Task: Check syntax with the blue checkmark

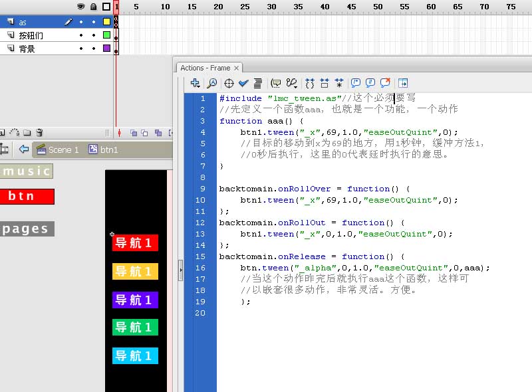Action: pos(243,83)
